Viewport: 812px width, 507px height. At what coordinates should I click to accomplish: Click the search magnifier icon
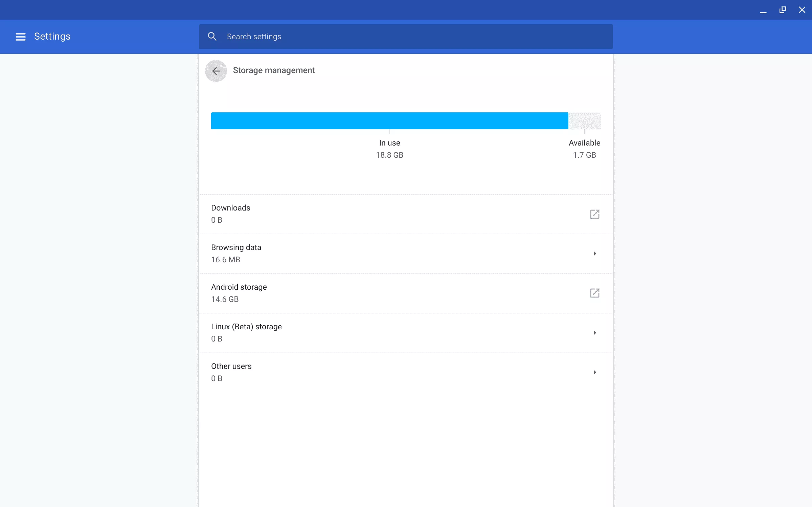[212, 37]
